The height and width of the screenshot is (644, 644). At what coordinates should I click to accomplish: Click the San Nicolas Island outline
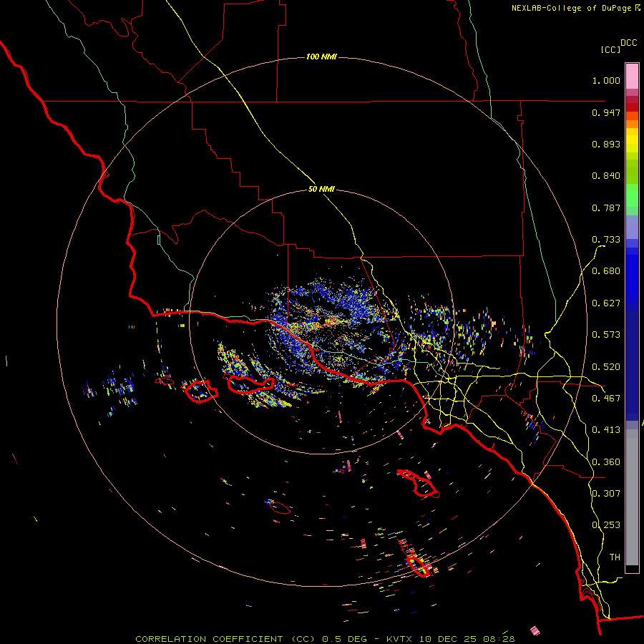[x=280, y=507]
